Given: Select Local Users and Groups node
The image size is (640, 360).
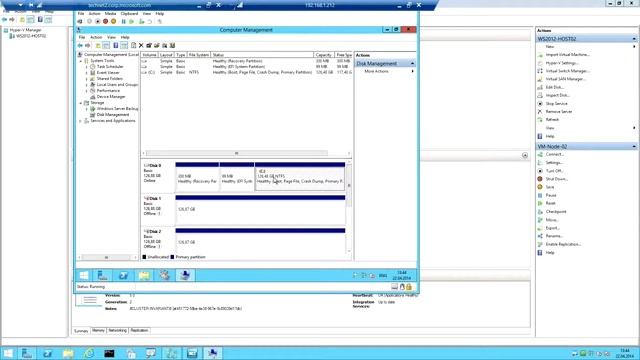Looking at the screenshot, I should pos(117,84).
